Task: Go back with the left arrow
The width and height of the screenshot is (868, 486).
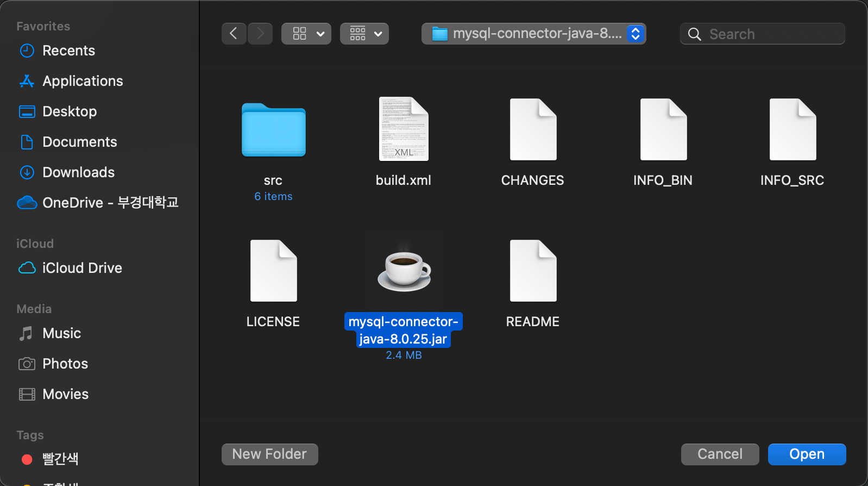Action: [234, 34]
